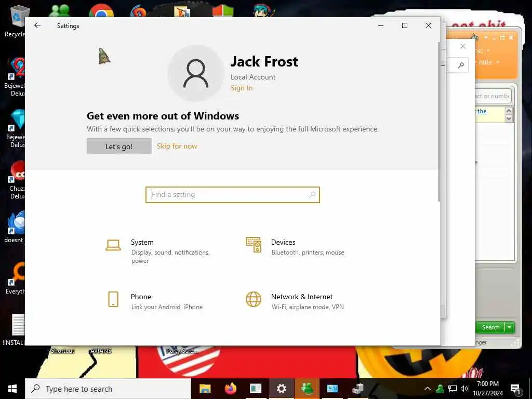This screenshot has height=399, width=532.
Task: Open the Settings gear on the taskbar
Action: pos(281,389)
